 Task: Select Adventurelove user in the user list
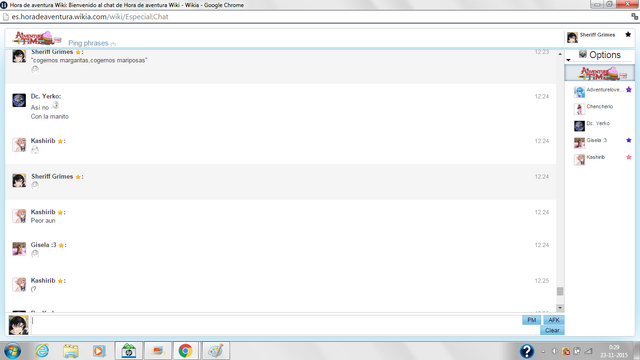click(604, 90)
